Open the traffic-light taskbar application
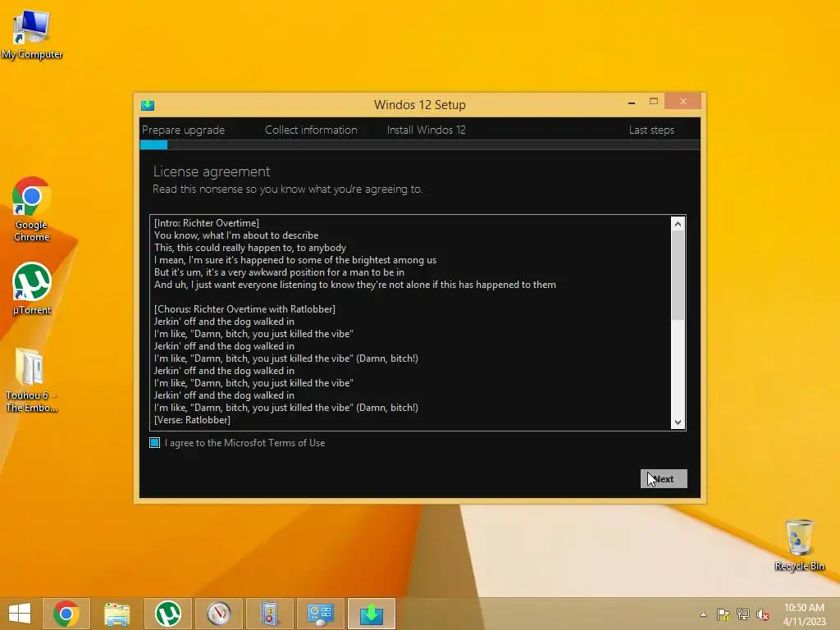 (x=269, y=614)
